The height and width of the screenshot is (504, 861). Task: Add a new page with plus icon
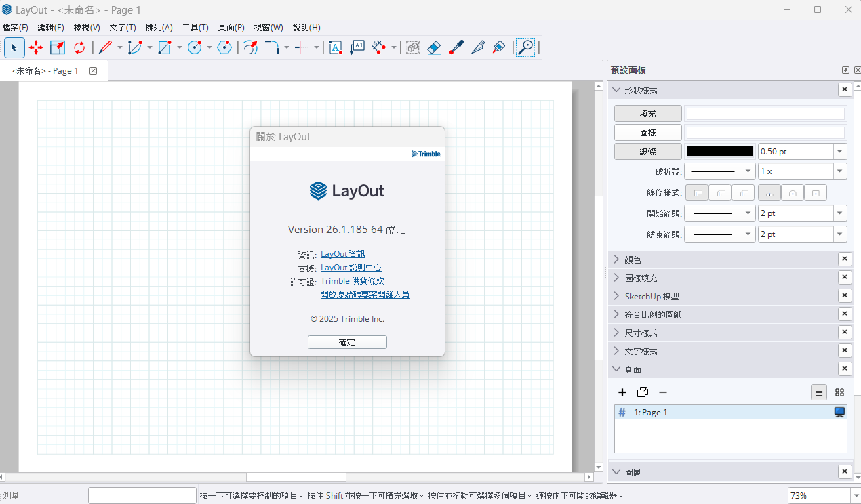(x=622, y=392)
